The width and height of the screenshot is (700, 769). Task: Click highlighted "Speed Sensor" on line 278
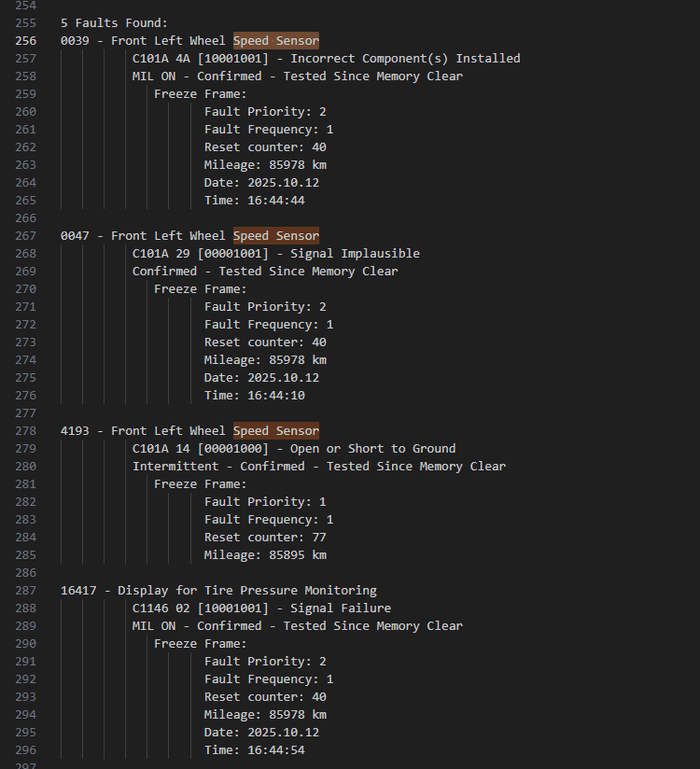276,431
